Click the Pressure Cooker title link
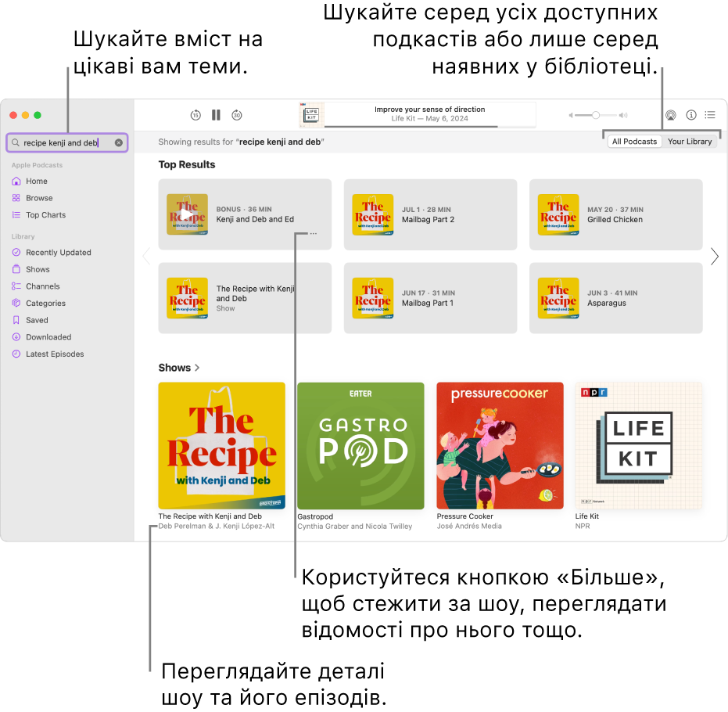Screen dimensions: 728x712 (x=464, y=516)
